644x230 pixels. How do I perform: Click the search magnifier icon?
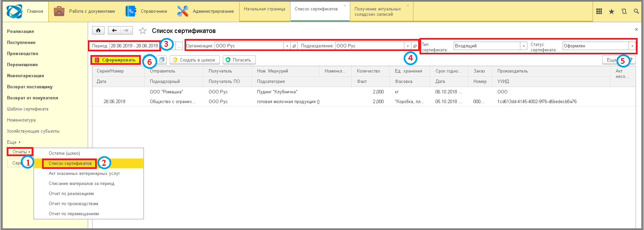point(636,11)
